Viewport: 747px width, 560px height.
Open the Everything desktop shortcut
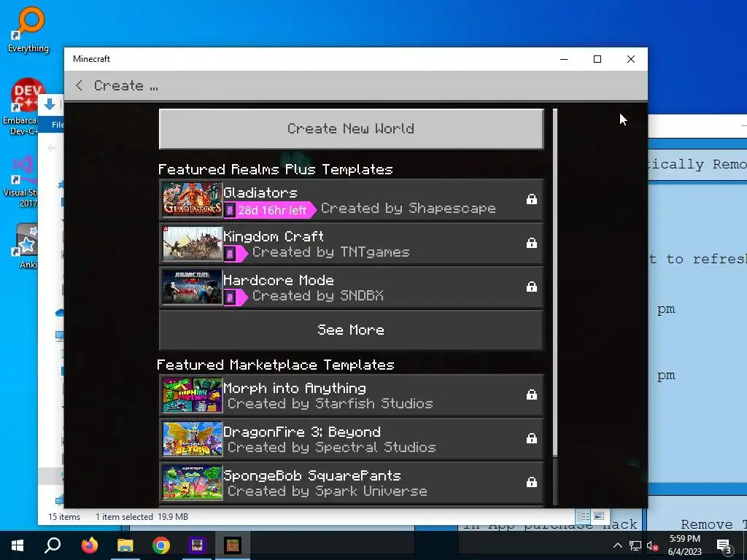[x=28, y=29]
